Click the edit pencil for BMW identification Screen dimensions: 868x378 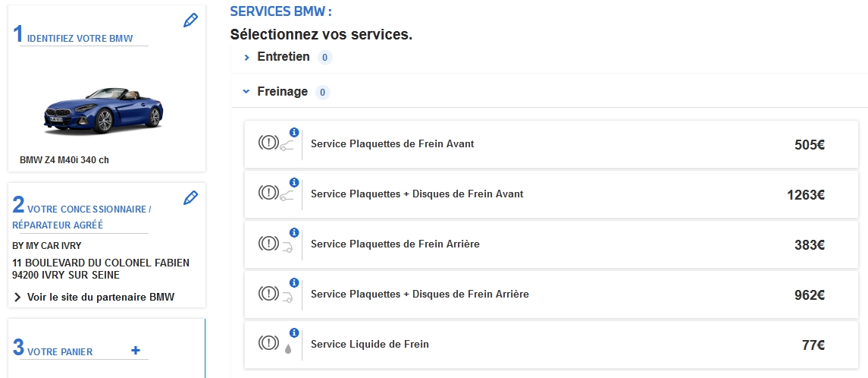pyautogui.click(x=191, y=20)
